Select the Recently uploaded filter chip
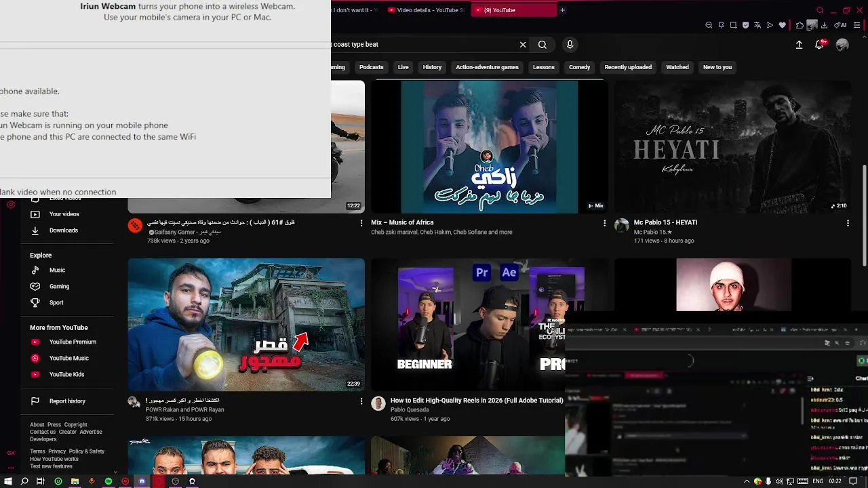This screenshot has height=488, width=868. (x=628, y=67)
